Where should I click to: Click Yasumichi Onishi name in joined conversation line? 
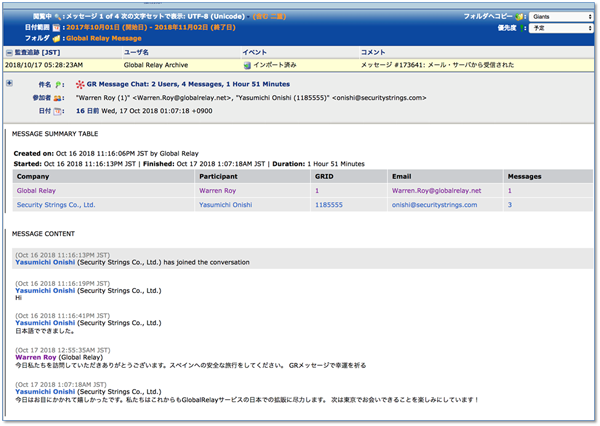point(45,262)
